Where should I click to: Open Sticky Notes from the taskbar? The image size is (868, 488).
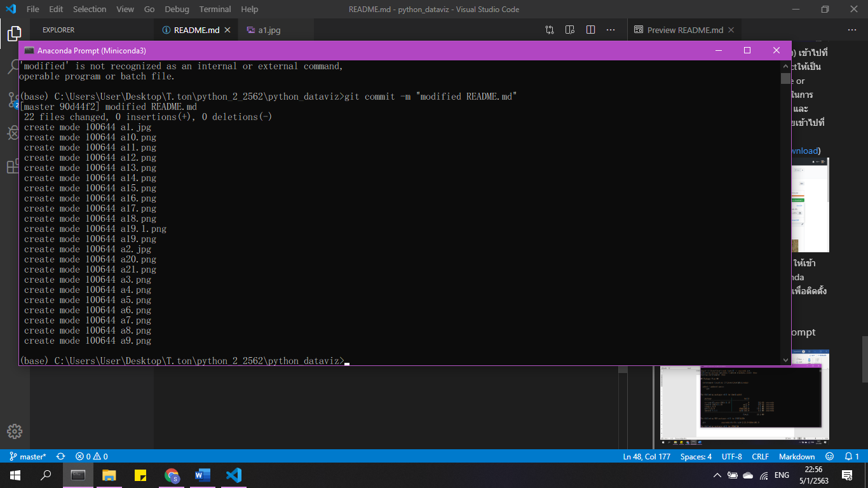tap(140, 475)
